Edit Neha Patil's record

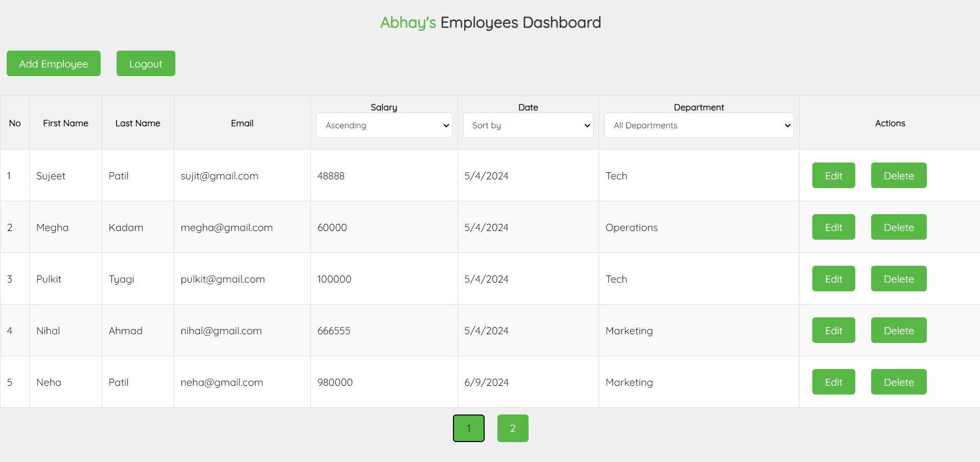[x=833, y=382]
